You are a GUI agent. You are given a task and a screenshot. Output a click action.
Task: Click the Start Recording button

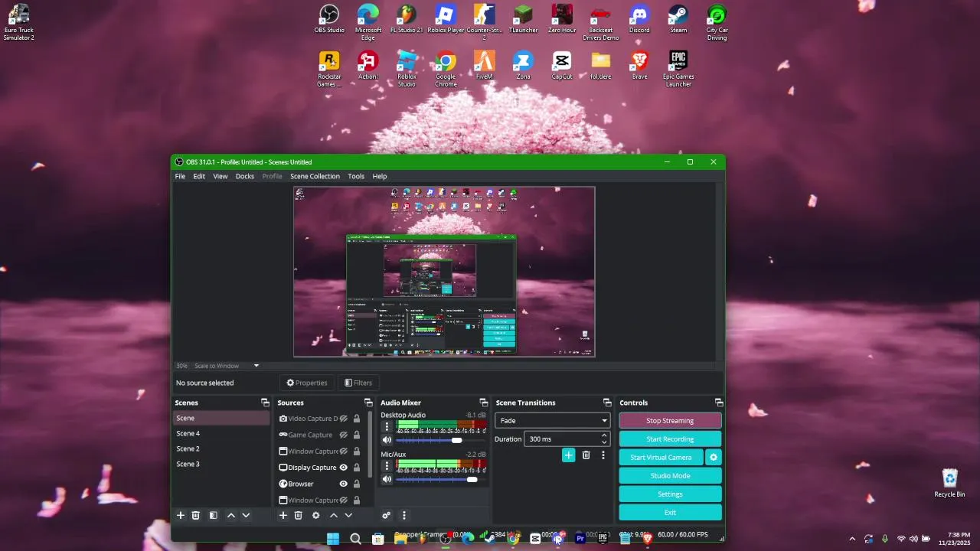pos(670,439)
